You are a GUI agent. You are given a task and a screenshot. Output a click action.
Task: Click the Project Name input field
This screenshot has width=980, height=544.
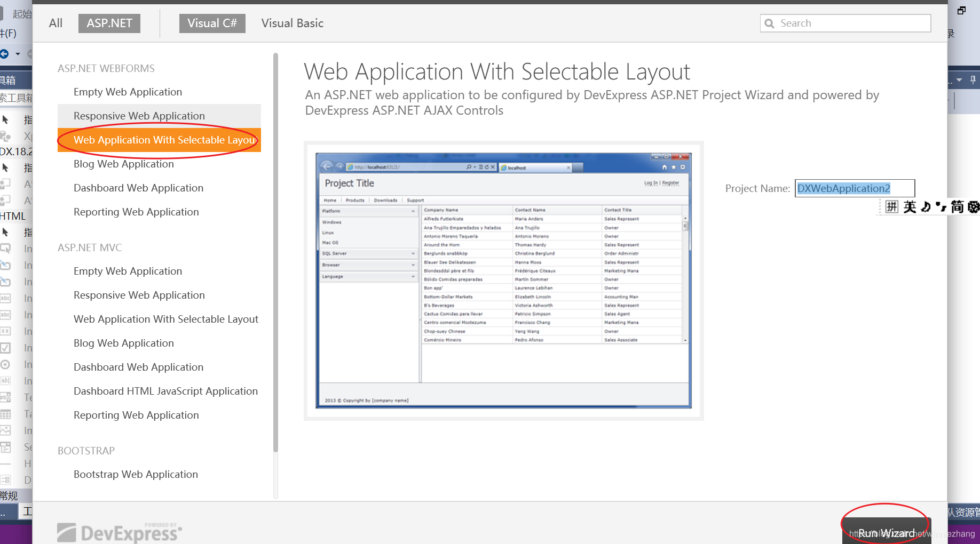(855, 188)
